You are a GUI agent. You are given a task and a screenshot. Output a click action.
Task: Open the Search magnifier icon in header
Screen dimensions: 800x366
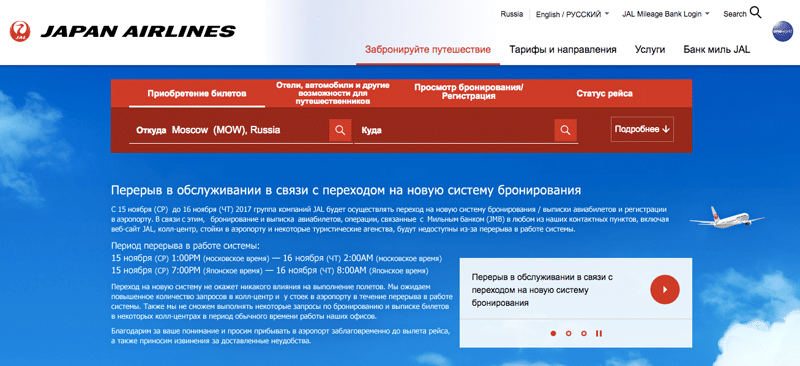(756, 13)
